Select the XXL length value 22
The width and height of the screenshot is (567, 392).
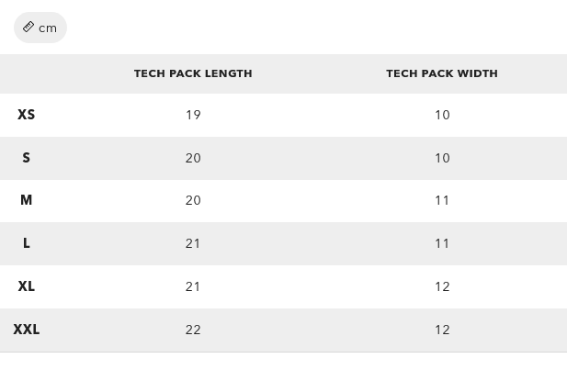click(193, 330)
